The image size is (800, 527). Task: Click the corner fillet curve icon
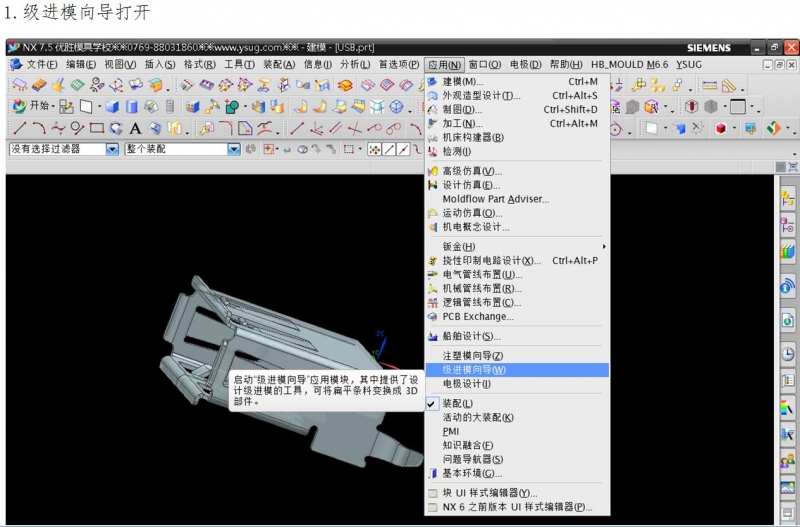(x=226, y=128)
